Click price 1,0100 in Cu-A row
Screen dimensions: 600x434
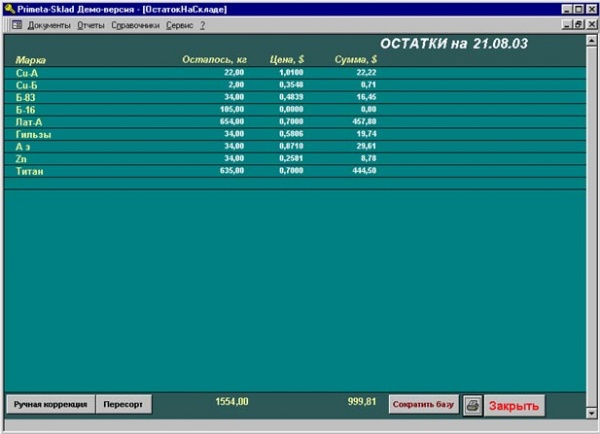pos(291,72)
